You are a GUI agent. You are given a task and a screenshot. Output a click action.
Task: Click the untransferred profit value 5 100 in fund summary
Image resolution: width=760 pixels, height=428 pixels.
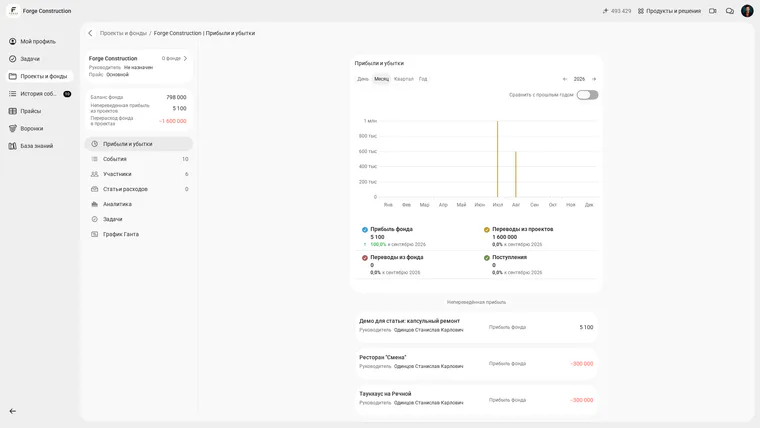pyautogui.click(x=179, y=109)
